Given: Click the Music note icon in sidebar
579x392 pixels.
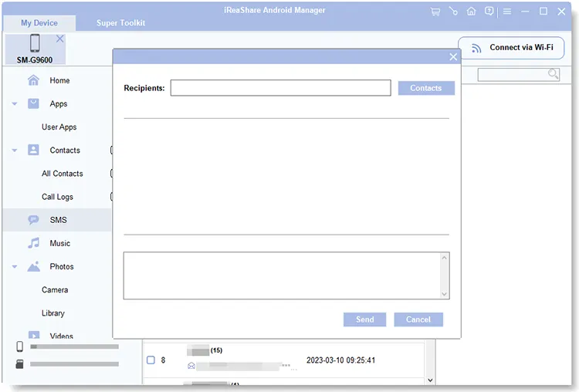Looking at the screenshot, I should click(x=33, y=243).
